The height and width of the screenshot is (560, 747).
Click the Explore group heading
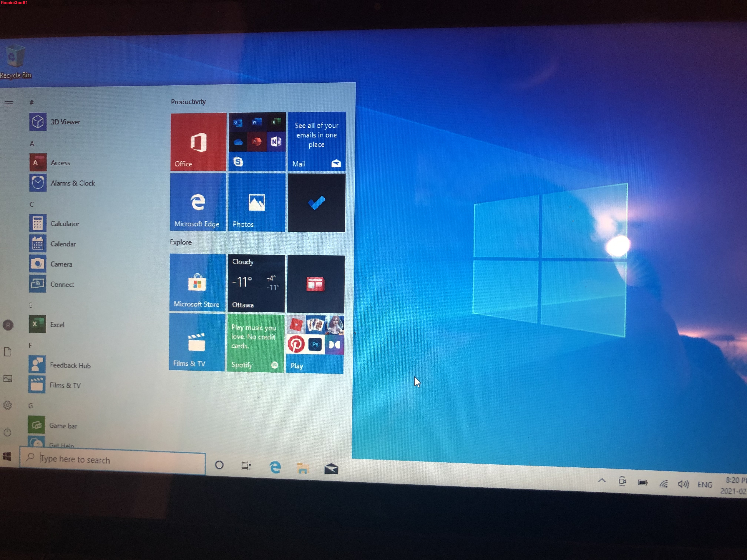(x=181, y=242)
